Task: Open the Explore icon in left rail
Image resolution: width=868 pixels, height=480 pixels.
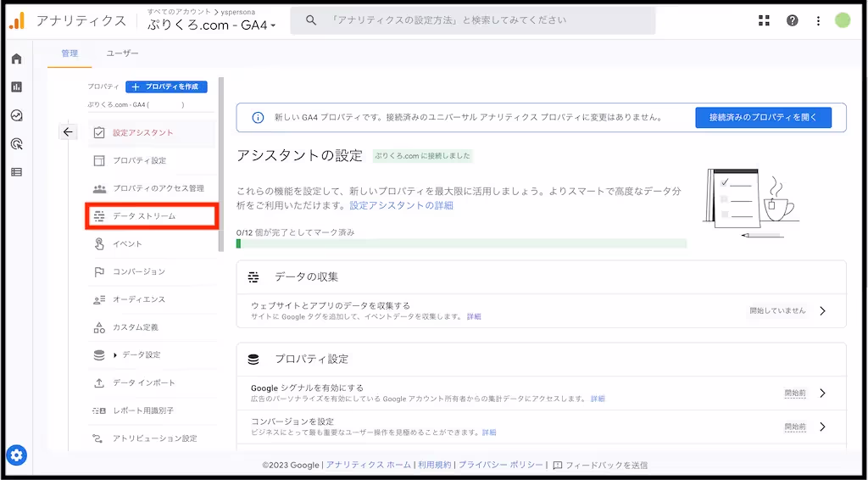Action: 17,115
